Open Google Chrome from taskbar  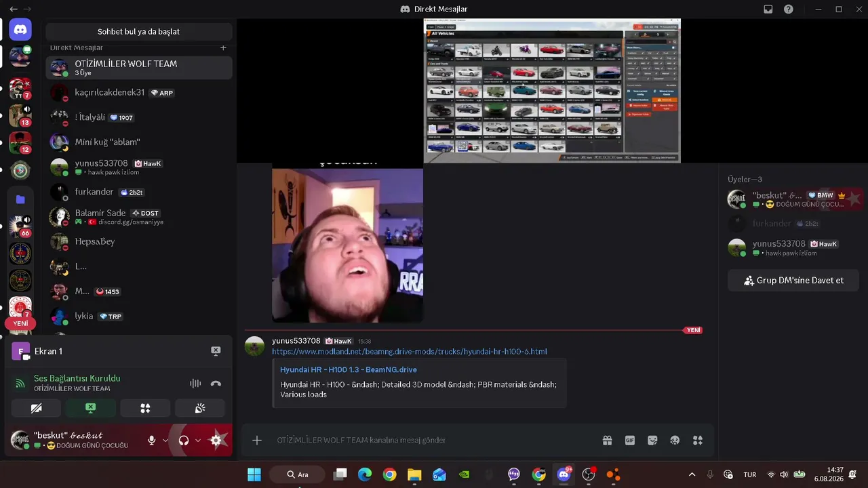point(389,474)
